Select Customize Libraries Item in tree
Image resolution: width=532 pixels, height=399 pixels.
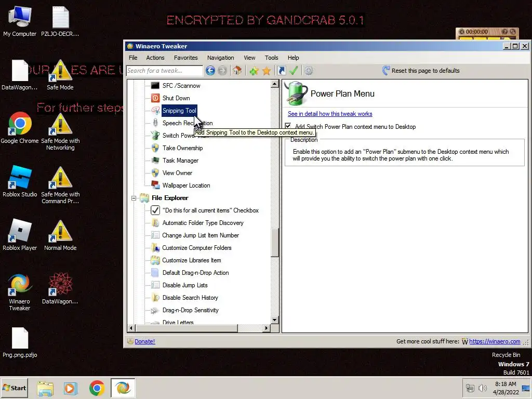pos(191,260)
